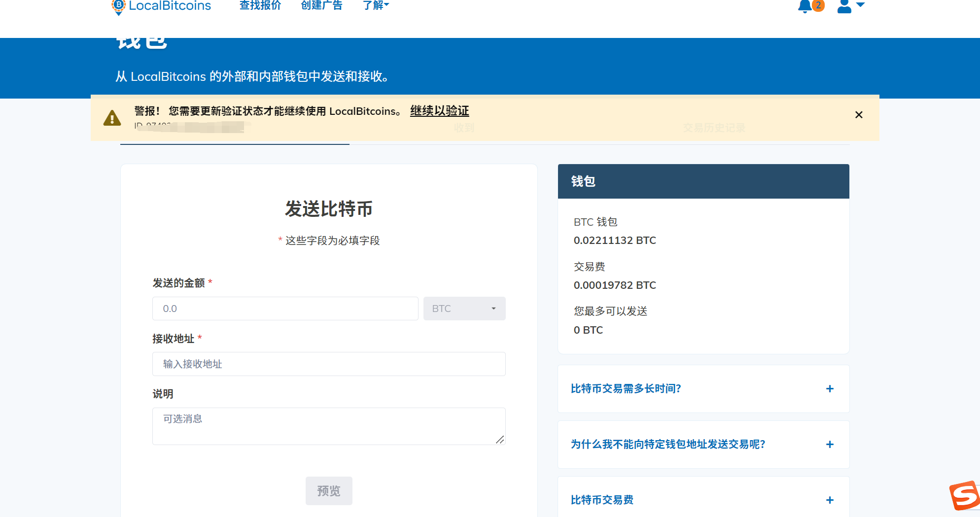Switch to the 交易历史记录 tab
The height and width of the screenshot is (517, 980).
pyautogui.click(x=714, y=128)
